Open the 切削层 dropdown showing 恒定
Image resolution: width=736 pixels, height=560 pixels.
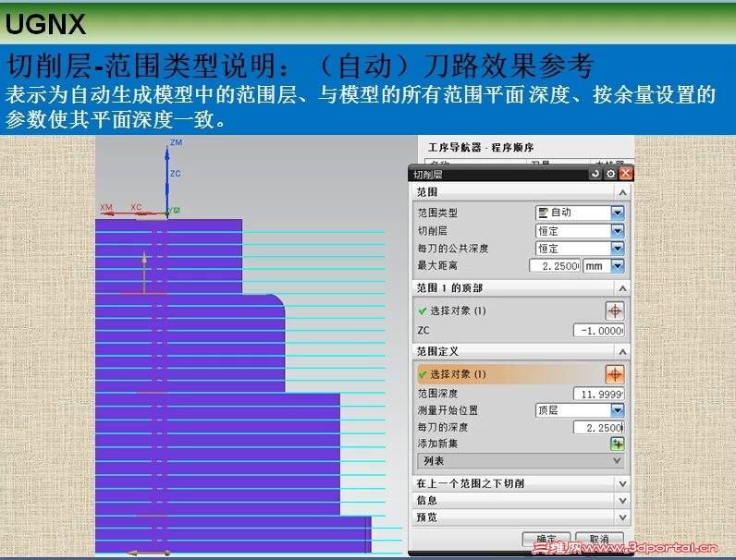(580, 231)
